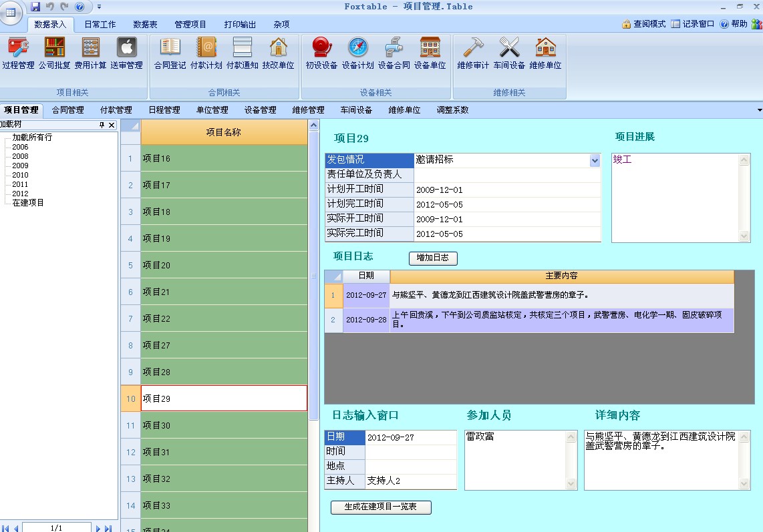Open the 日常工作 ribbon tab

(100, 24)
